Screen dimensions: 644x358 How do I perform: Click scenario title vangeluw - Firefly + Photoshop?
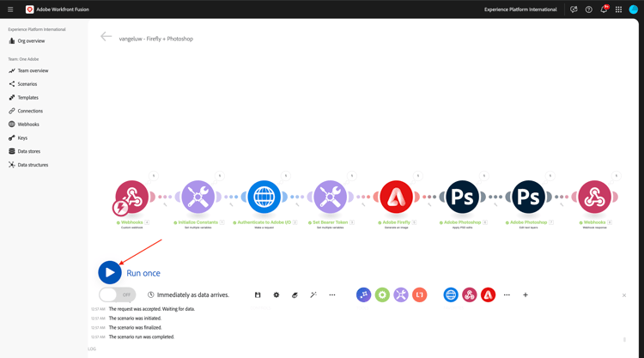[x=156, y=39]
